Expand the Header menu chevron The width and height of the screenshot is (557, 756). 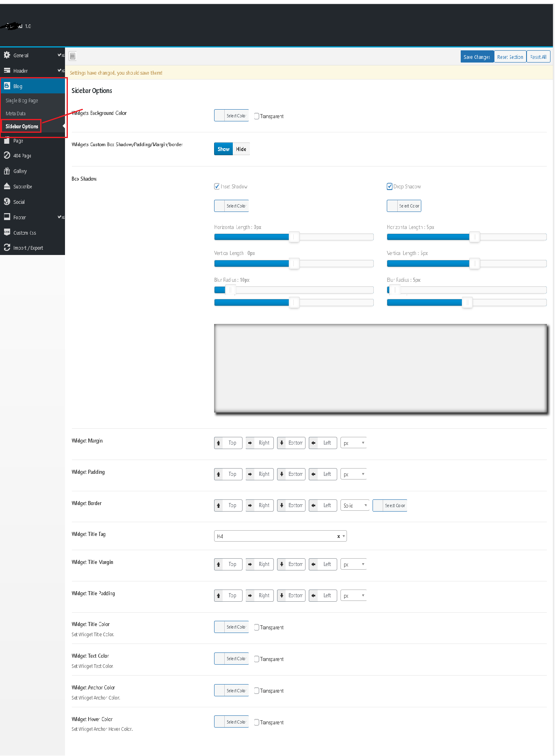click(61, 70)
